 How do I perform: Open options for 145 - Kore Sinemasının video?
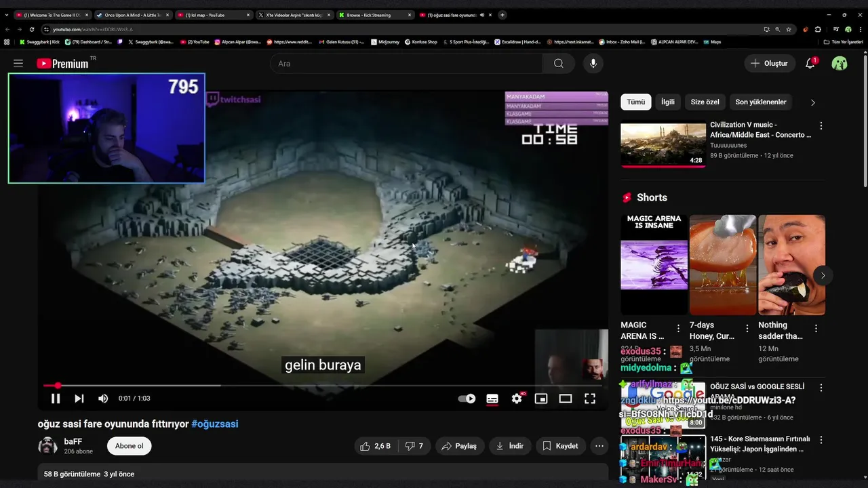click(821, 441)
